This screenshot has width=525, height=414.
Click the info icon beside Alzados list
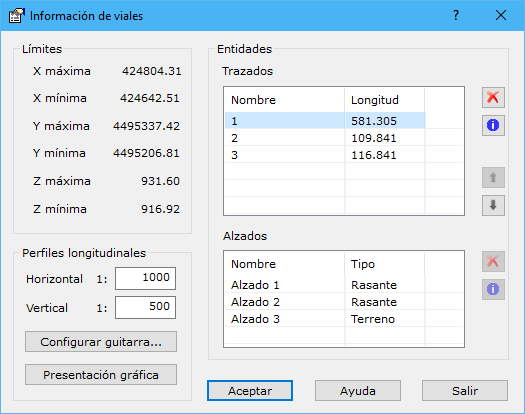click(x=493, y=289)
